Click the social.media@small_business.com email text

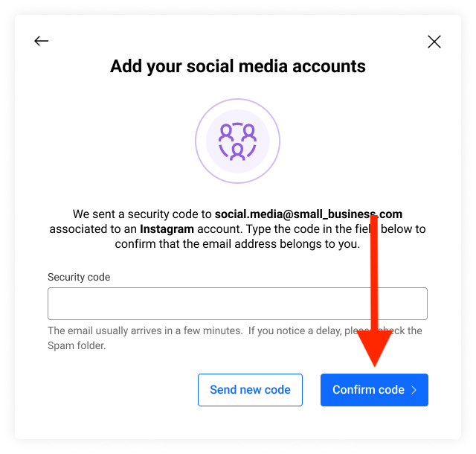point(309,214)
